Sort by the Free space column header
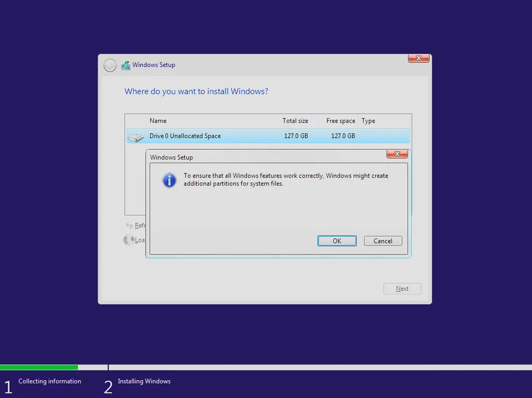Screen dimensions: 532x398 click(341, 121)
